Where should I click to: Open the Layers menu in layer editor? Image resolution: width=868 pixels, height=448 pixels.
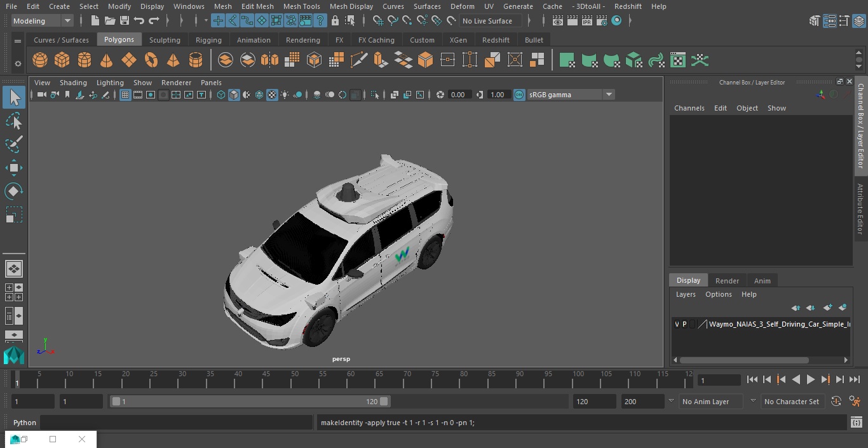tap(685, 294)
